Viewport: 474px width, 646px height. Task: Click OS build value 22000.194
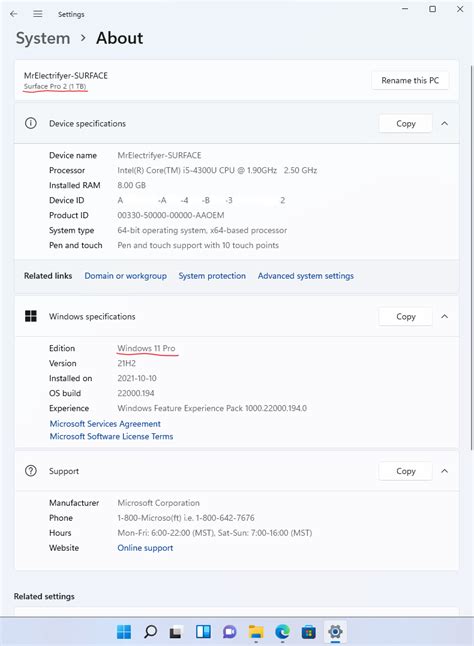(135, 393)
